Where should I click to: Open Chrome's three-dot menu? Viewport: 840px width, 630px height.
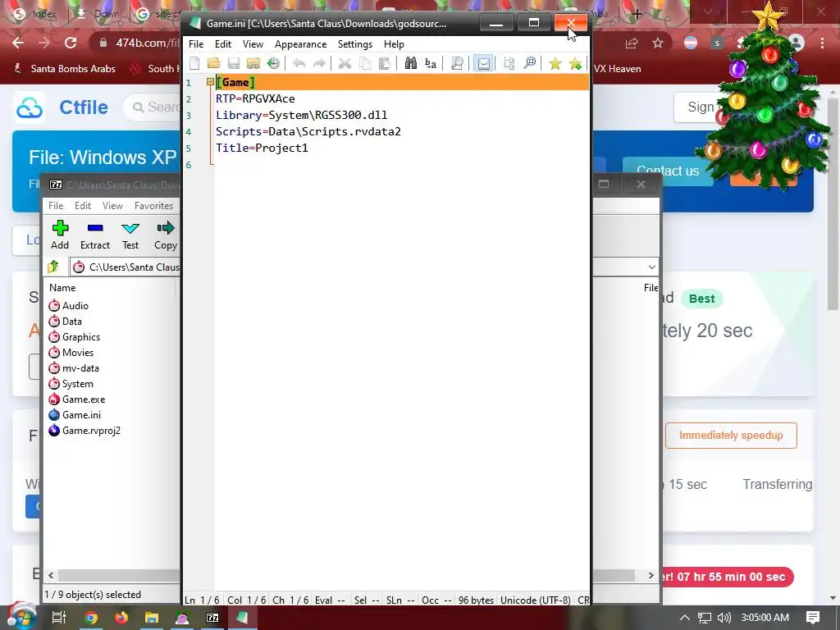click(822, 43)
